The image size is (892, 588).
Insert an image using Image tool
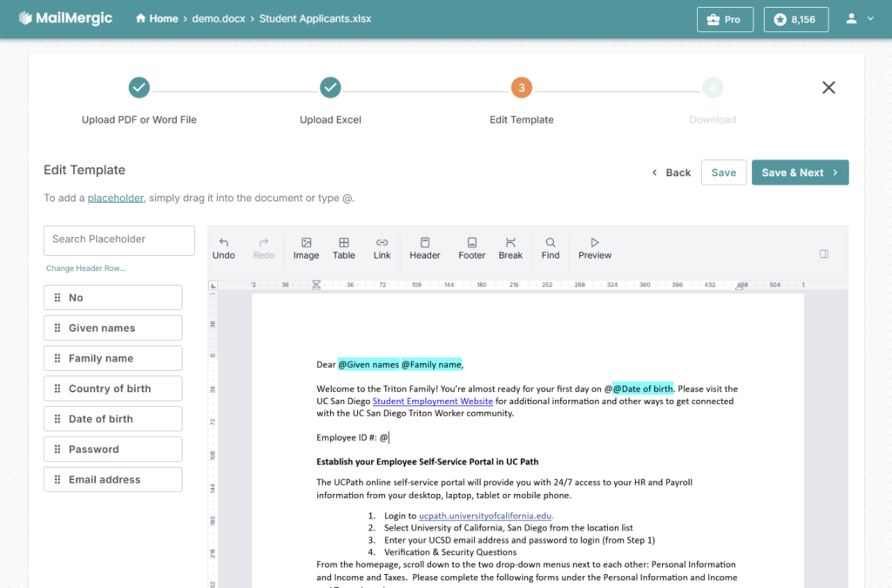306,248
